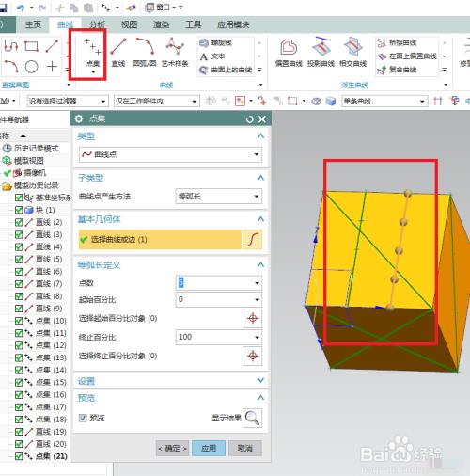The image size is (470, 476).
Task: Choose the 在面上偏置曲线 command
Action: point(407,56)
